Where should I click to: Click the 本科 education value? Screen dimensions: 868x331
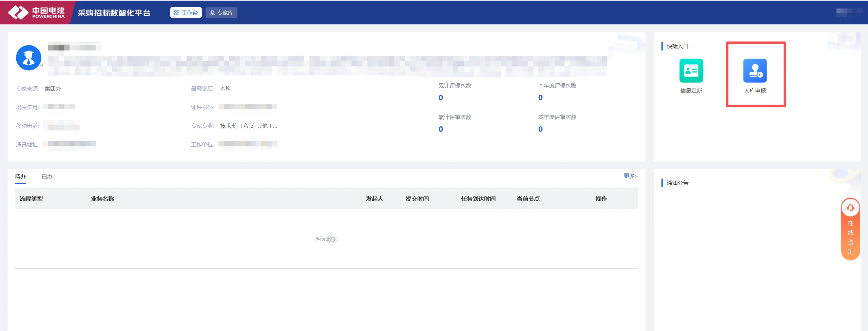pos(226,88)
